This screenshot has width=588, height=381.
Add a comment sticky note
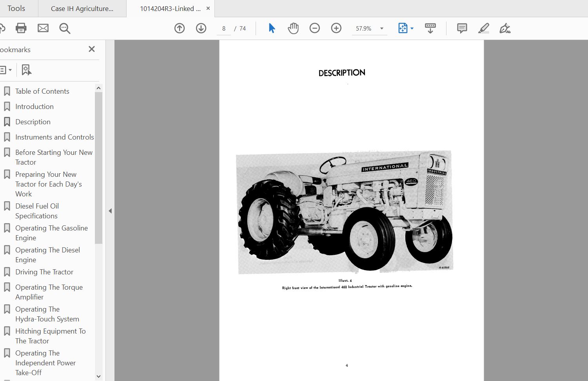coord(462,28)
